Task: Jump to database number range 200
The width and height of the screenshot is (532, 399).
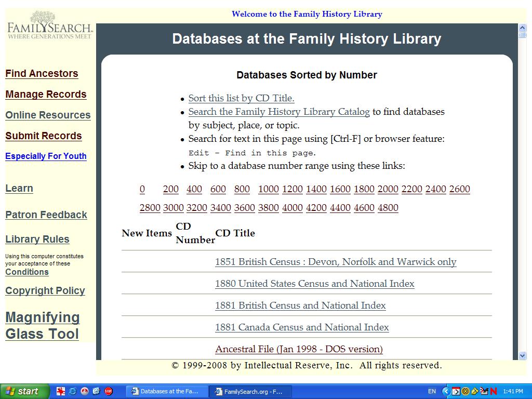Action: [x=170, y=189]
